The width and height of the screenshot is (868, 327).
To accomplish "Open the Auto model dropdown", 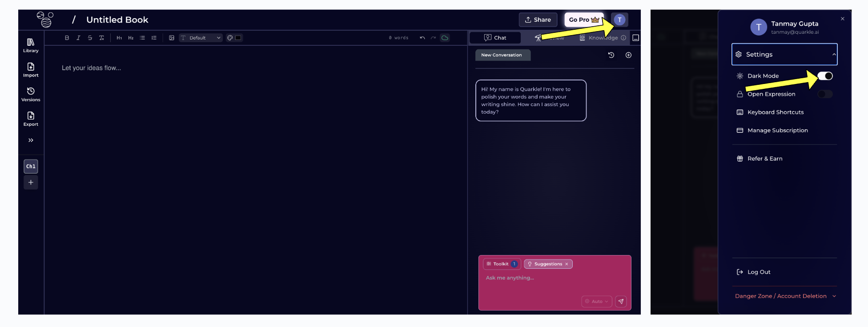I will [x=597, y=301].
